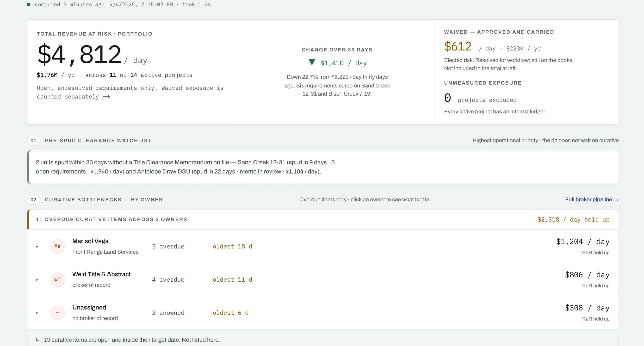Click the green down-triangle change indicator
Viewport: 644px width, 346px height.
click(x=312, y=62)
